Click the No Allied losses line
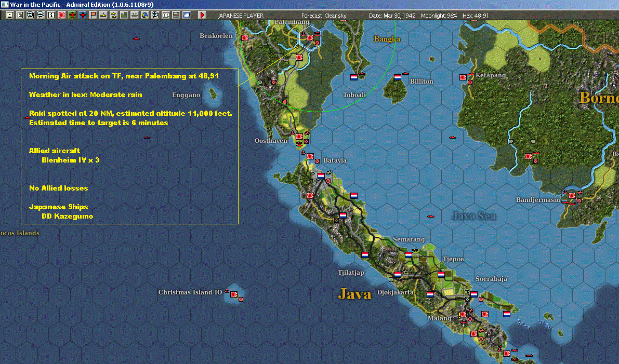This screenshot has height=364, width=619. tap(58, 188)
